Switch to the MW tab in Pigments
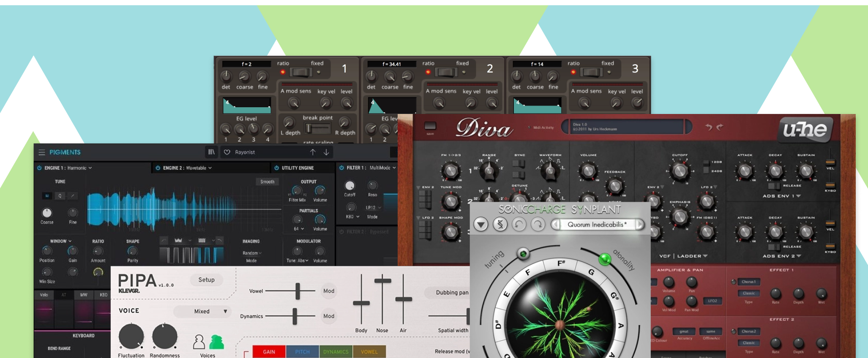Image resolution: width=868 pixels, height=358 pixels. pyautogui.click(x=84, y=295)
